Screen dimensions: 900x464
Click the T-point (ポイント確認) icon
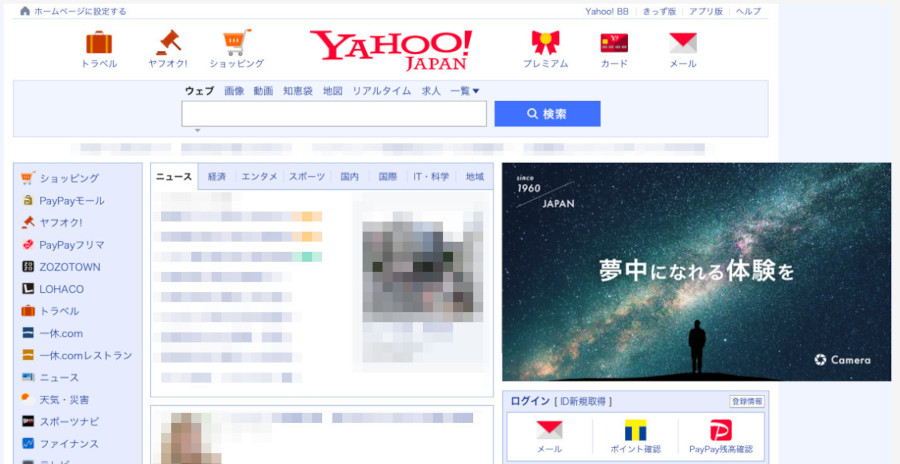pos(635,431)
